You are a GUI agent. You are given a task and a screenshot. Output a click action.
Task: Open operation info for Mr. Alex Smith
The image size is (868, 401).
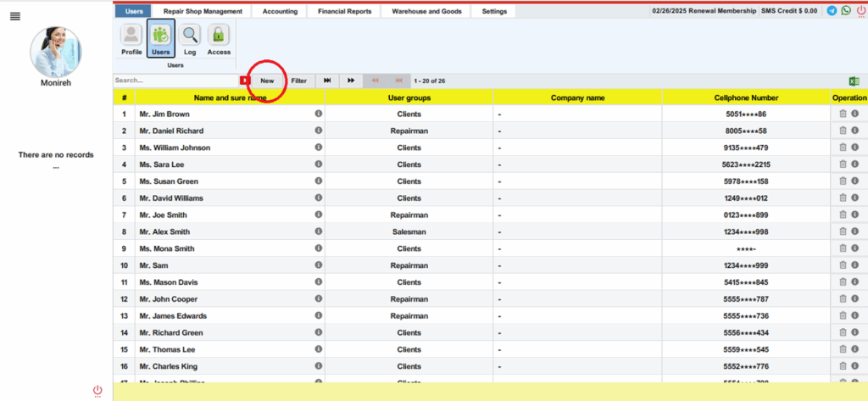click(x=854, y=231)
